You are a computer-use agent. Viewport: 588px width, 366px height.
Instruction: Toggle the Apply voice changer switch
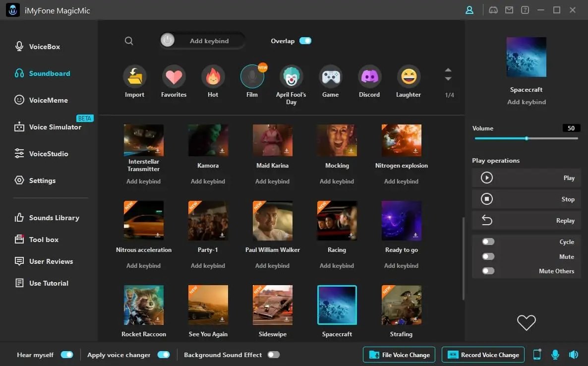[x=164, y=355]
